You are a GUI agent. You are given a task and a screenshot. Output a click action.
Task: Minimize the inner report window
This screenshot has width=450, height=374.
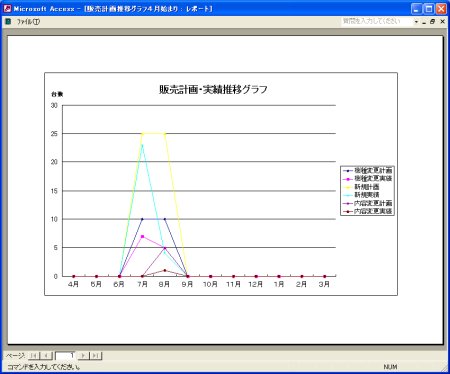point(424,22)
